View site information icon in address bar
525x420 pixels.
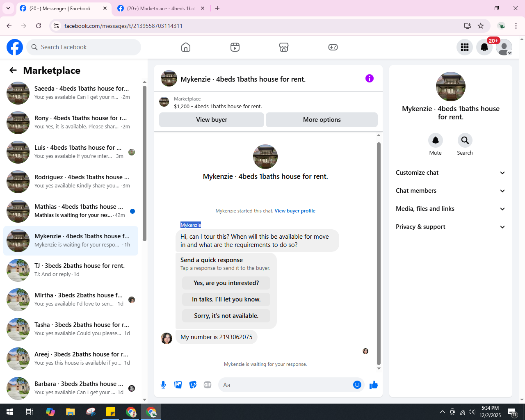57,26
